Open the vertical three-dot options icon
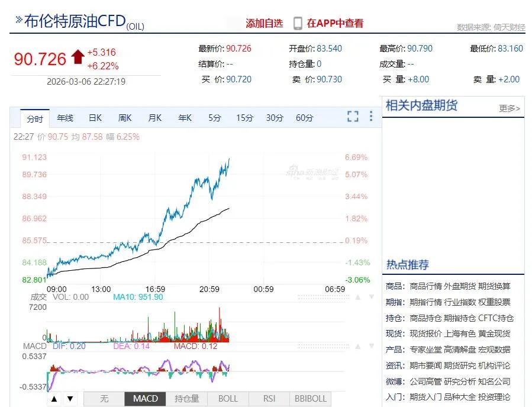Image resolution: width=532 pixels, height=407 pixels. coord(370,117)
